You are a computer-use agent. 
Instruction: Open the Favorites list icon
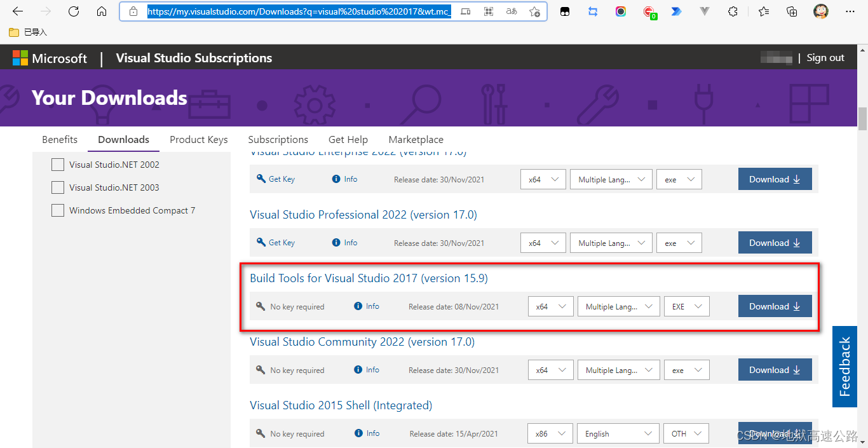[x=764, y=11]
